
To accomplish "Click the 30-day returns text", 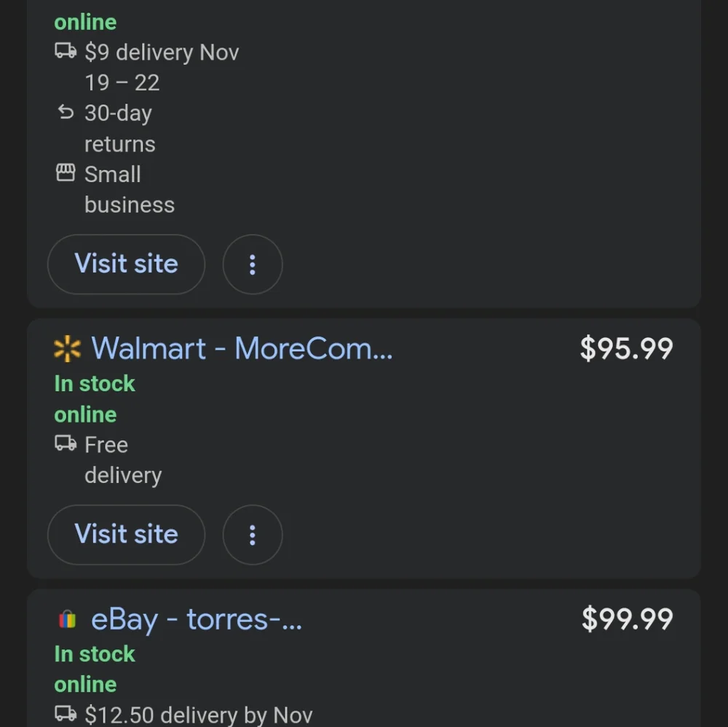I will [120, 129].
